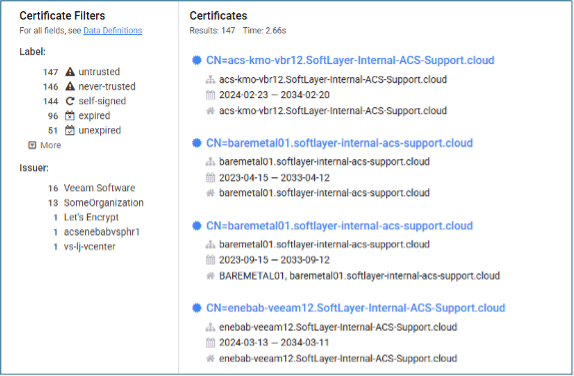Click calendar icon next to 2024-03-13 dates

pos(210,343)
